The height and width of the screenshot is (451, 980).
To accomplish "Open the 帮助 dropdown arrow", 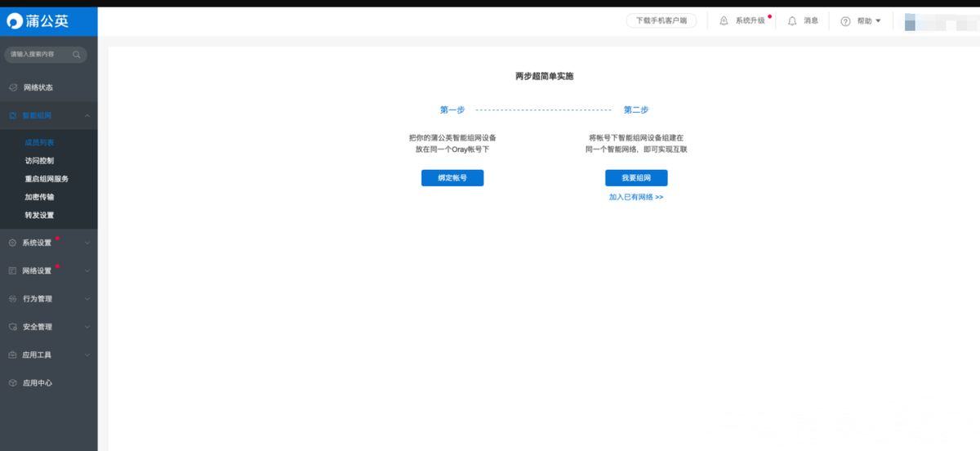I will 878,21.
